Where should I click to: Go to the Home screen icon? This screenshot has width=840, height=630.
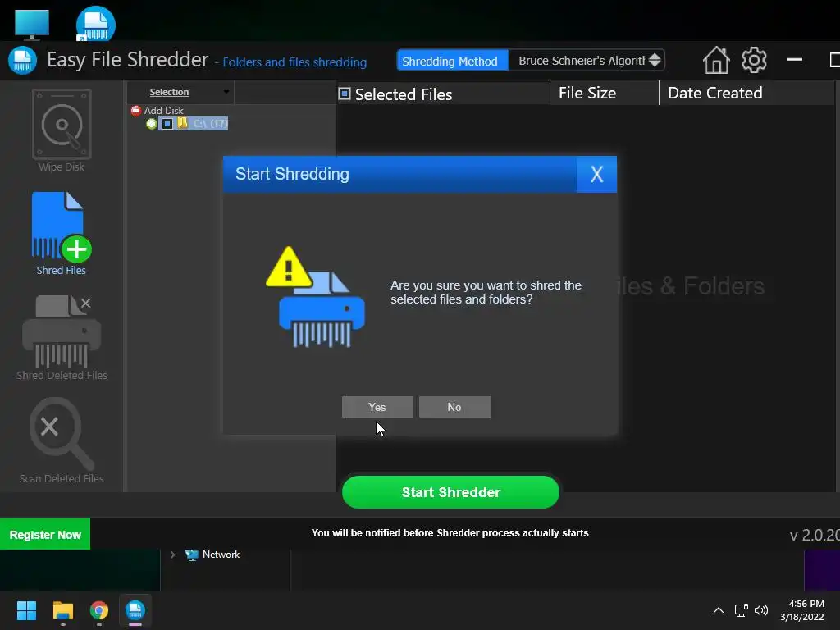click(716, 60)
